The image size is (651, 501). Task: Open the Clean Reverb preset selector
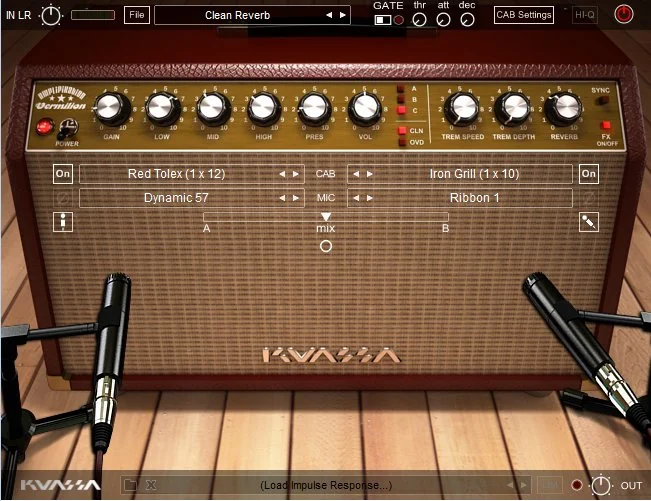(x=252, y=15)
